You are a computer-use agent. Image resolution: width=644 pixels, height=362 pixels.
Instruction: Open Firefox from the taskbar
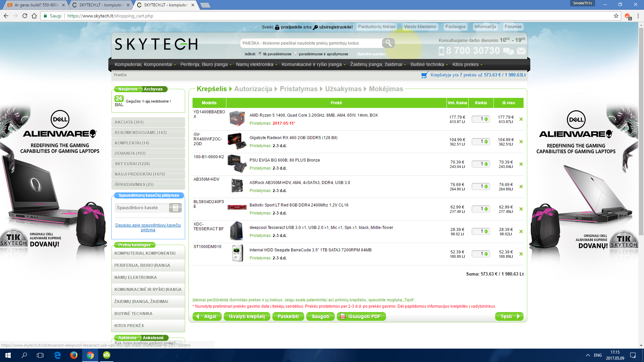(74, 355)
